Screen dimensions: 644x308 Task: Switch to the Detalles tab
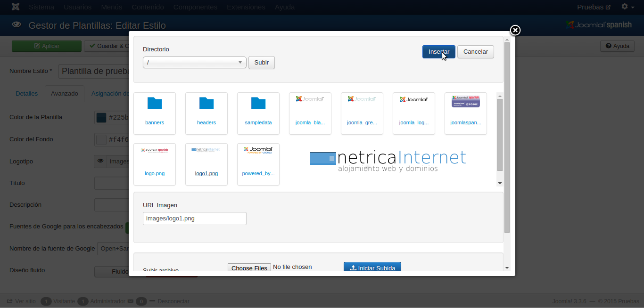(x=26, y=94)
